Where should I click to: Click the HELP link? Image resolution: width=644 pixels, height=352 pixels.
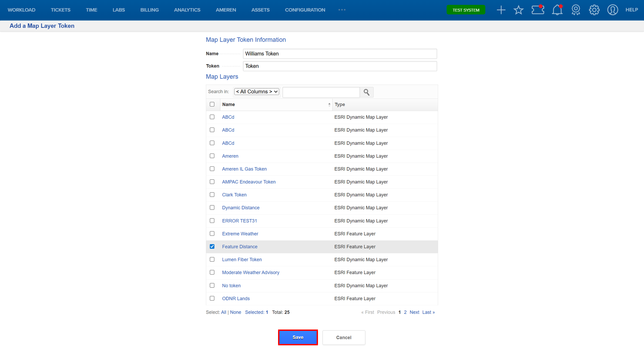[632, 10]
